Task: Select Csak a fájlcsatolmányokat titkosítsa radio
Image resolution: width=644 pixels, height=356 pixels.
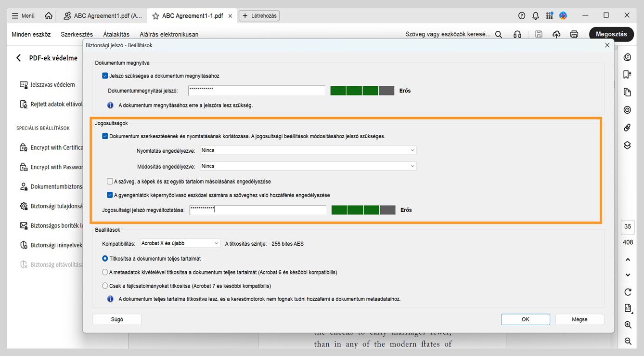Action: [x=105, y=286]
